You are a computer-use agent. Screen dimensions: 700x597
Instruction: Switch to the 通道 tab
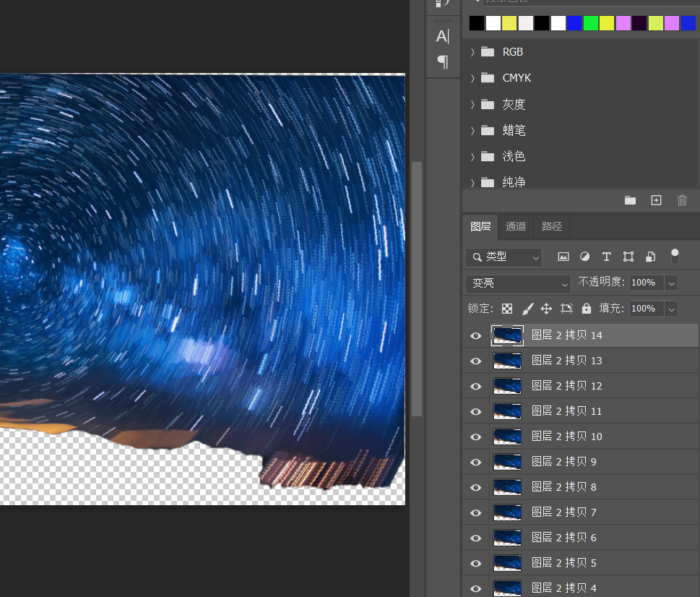point(516,226)
